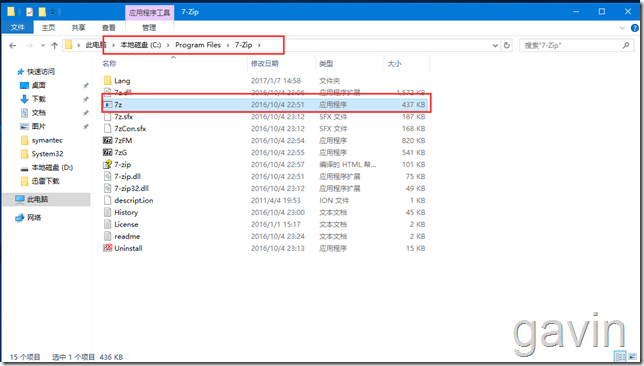Switch to the 主页 ribbon tab

(x=48, y=28)
